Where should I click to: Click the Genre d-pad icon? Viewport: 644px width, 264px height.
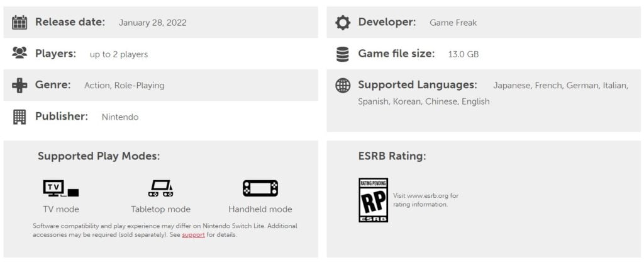coord(19,85)
